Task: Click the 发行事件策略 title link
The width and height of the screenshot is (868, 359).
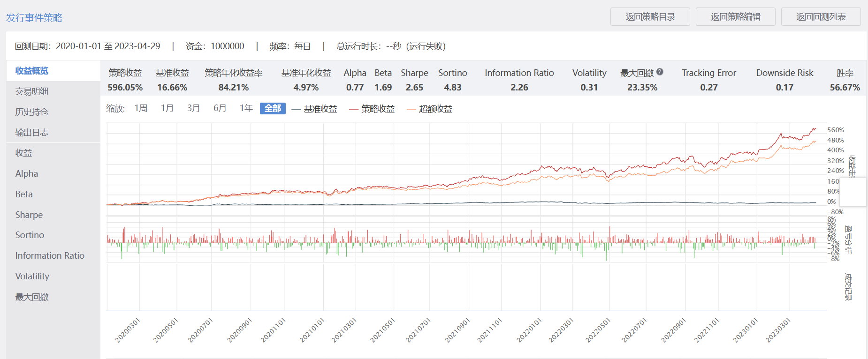Action: coord(34,18)
